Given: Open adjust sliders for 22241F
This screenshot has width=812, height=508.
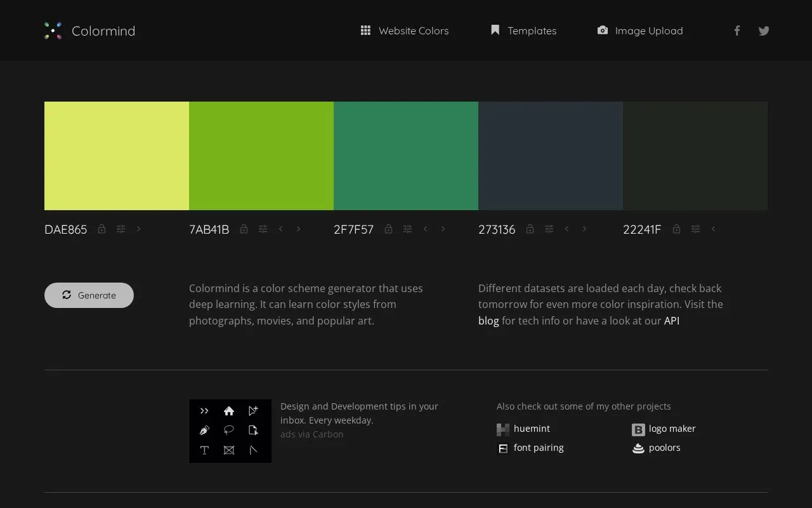Looking at the screenshot, I should (695, 229).
